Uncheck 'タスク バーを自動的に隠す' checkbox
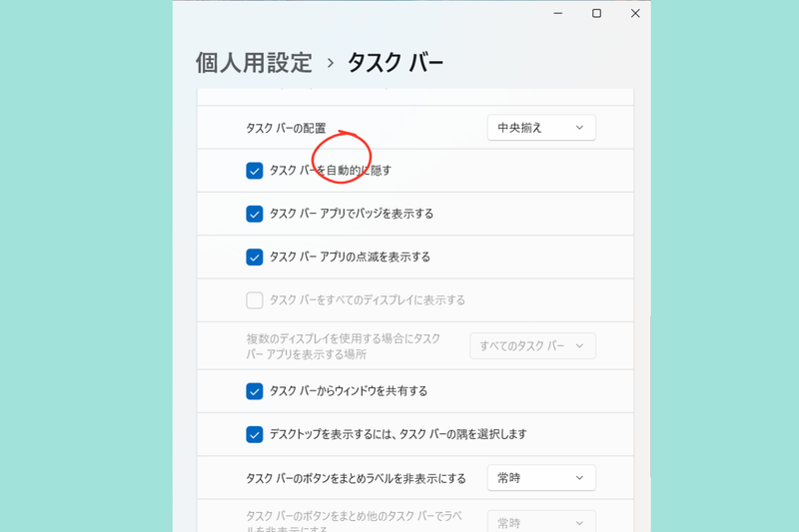Image resolution: width=799 pixels, height=532 pixels. 255,171
